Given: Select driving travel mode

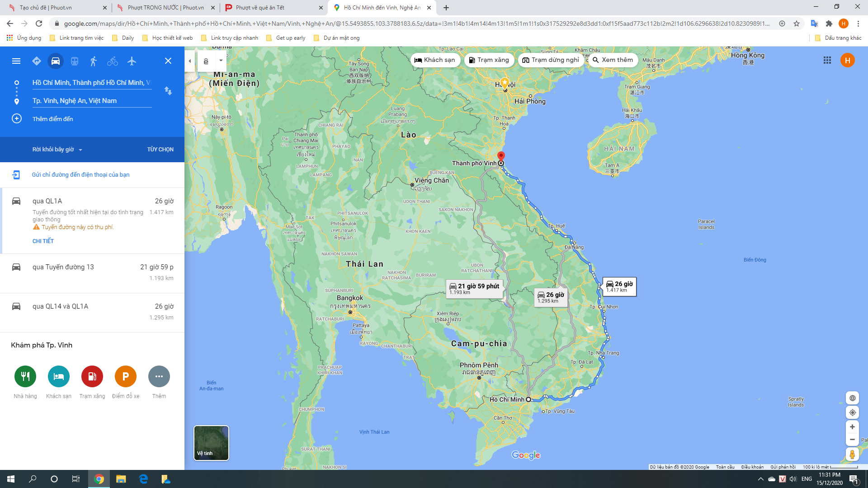Looking at the screenshot, I should click(56, 61).
